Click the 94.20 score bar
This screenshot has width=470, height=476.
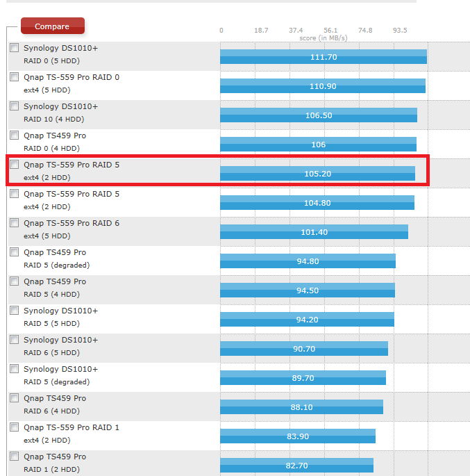pos(307,320)
